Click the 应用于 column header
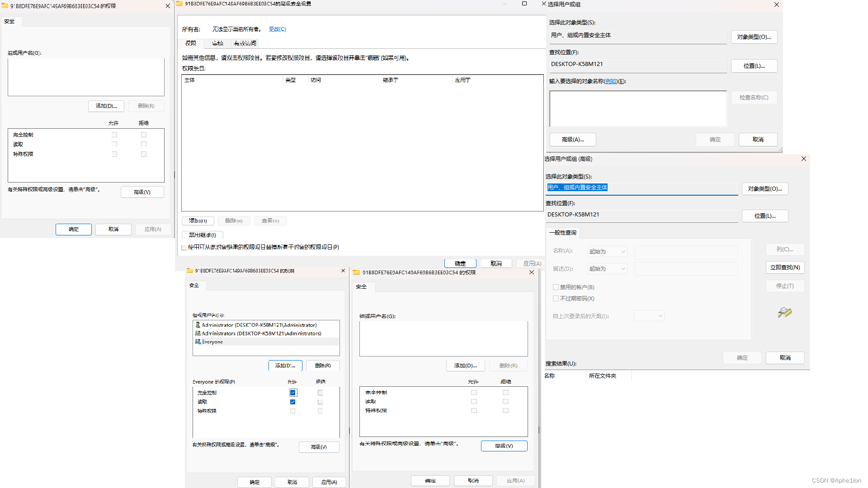Image resolution: width=868 pixels, height=488 pixels. pyautogui.click(x=497, y=80)
